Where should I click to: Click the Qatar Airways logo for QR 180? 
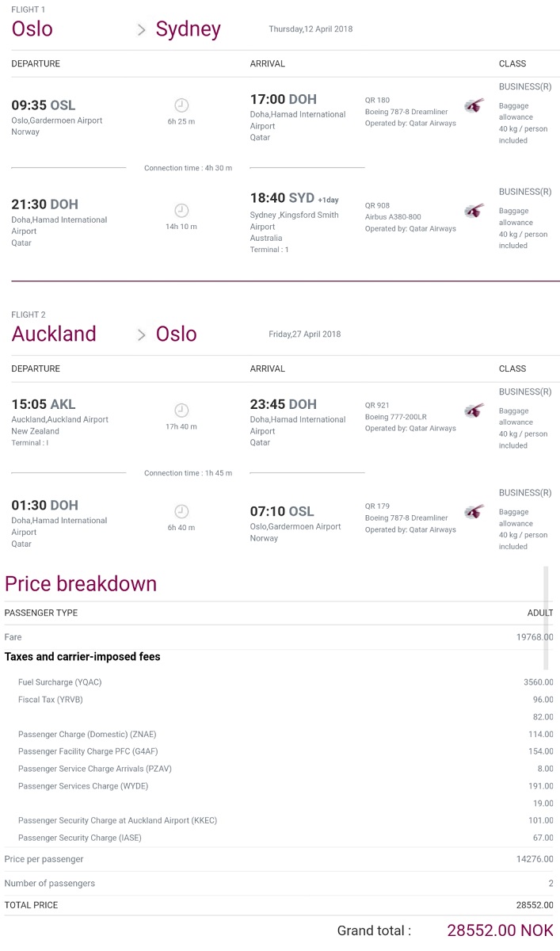pos(474,106)
